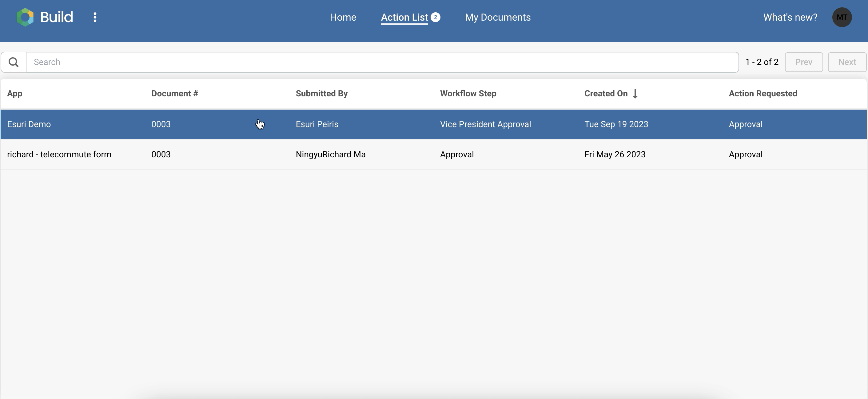
Task: Sort by Workflow Step column header
Action: (x=468, y=93)
